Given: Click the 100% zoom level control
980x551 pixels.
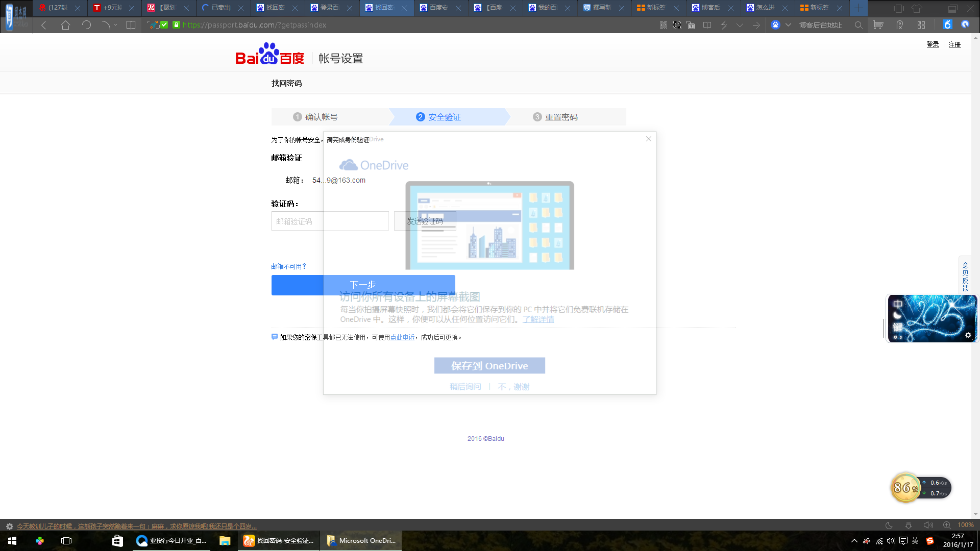Looking at the screenshot, I should (x=965, y=525).
